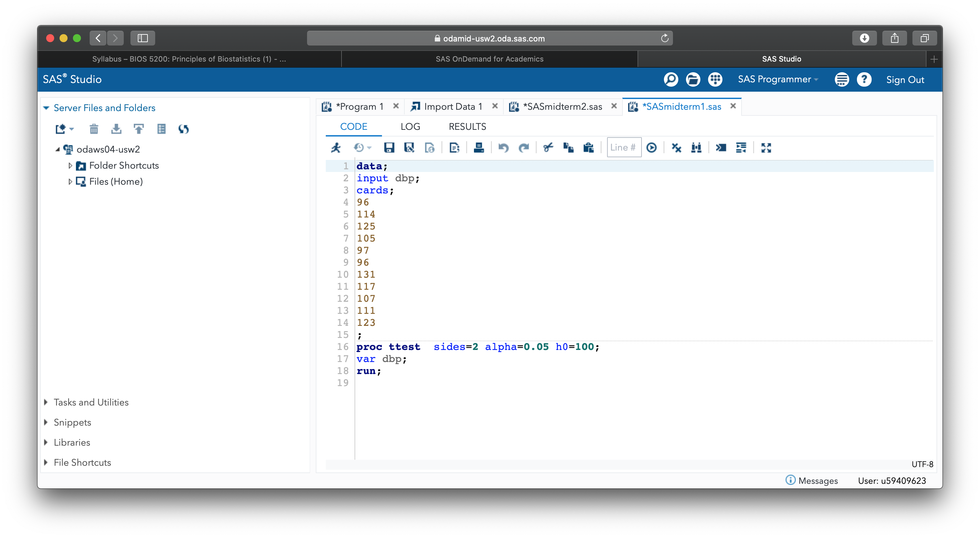Click Sign Out
The width and height of the screenshot is (980, 538).
905,80
